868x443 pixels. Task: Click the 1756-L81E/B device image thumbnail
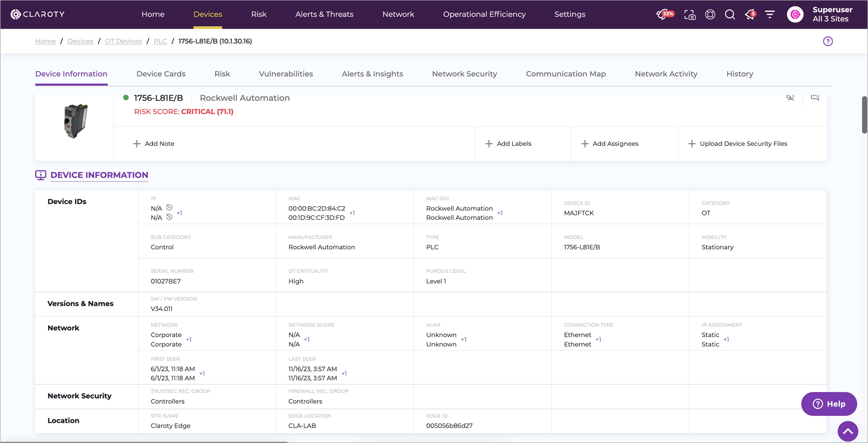point(75,121)
